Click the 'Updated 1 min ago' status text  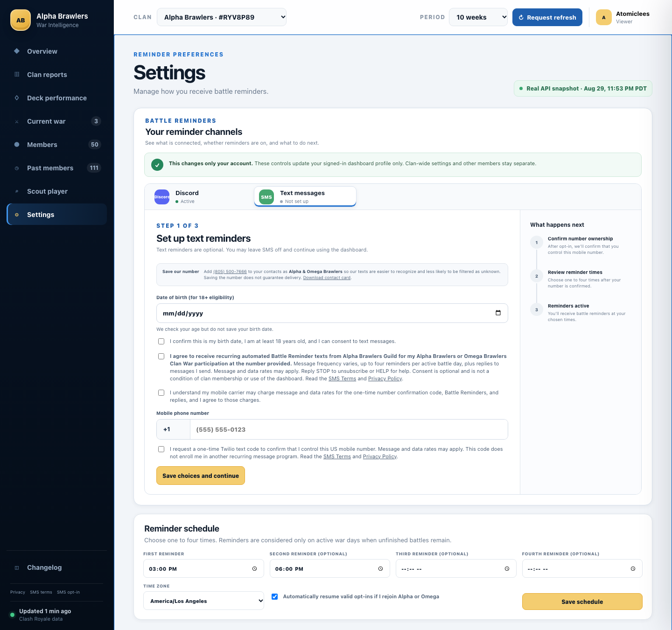click(45, 611)
